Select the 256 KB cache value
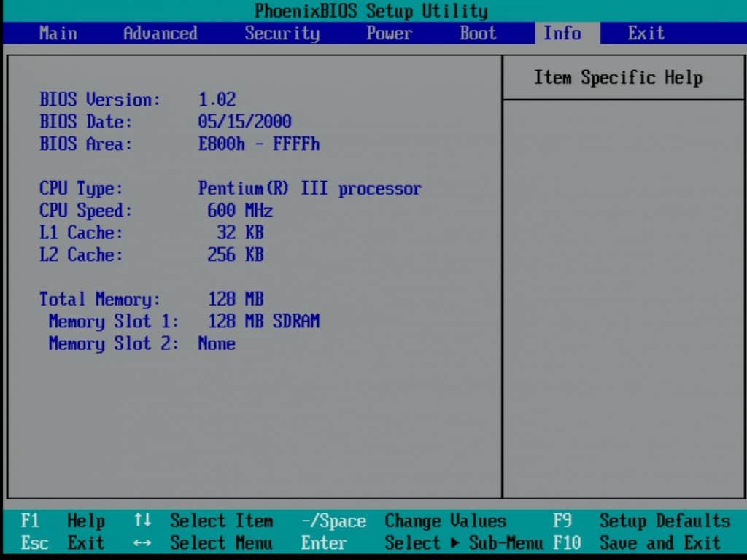Screen dimensions: 747x560 [x=236, y=254]
